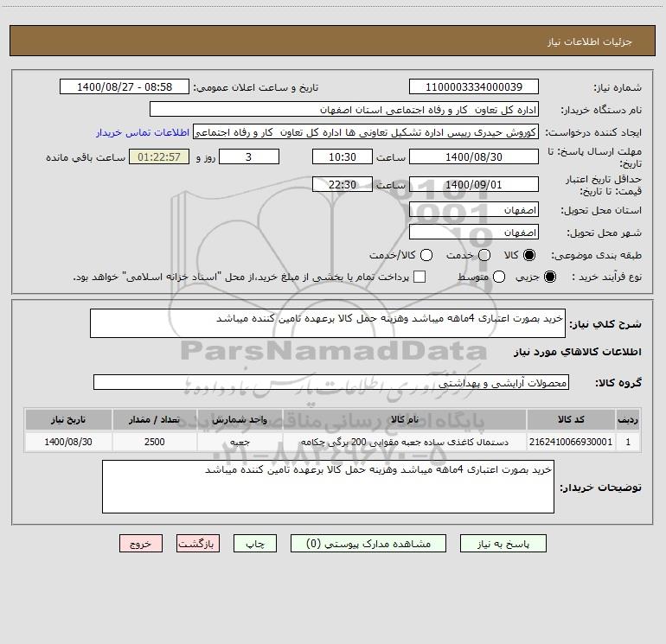666x644 pixels.
Task: Click the جزئیات اطلاعات نیاز header title
Action: [x=589, y=41]
